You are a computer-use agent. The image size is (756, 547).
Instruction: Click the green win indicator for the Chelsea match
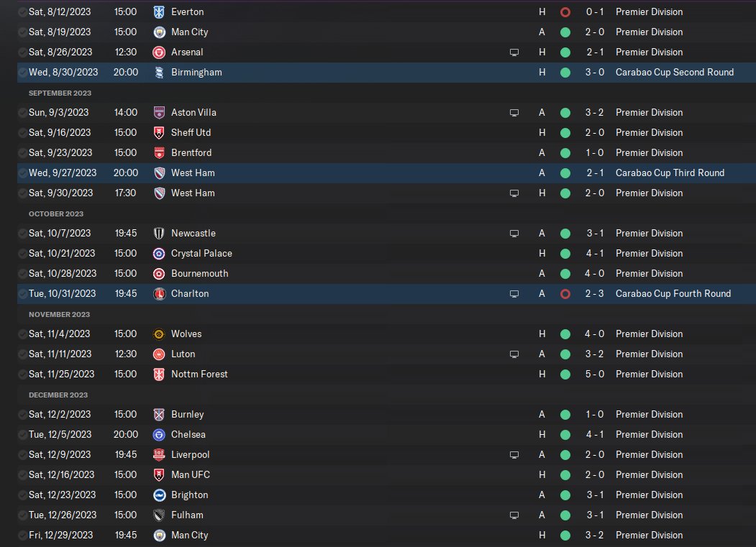pyautogui.click(x=565, y=435)
